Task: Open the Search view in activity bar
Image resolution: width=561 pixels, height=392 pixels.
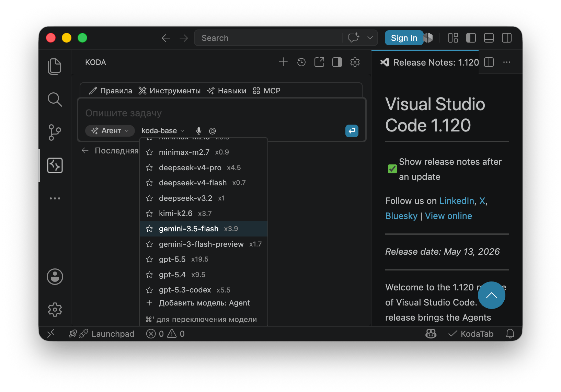Action: (x=55, y=100)
